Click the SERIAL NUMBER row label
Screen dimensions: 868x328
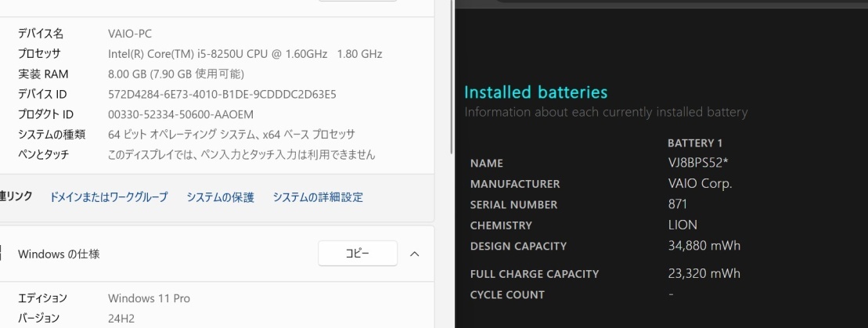(x=513, y=205)
